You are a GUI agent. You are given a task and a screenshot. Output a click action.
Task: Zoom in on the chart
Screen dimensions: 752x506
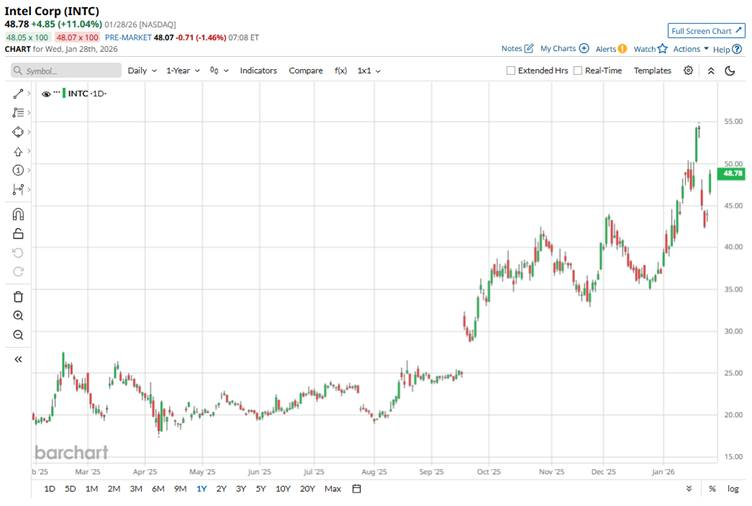[18, 316]
